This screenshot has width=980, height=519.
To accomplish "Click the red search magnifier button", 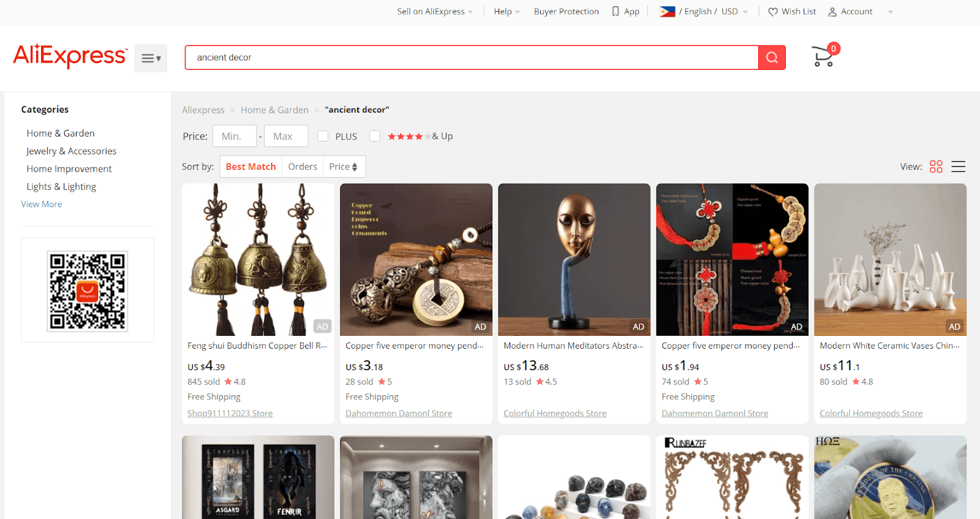I will pyautogui.click(x=772, y=58).
